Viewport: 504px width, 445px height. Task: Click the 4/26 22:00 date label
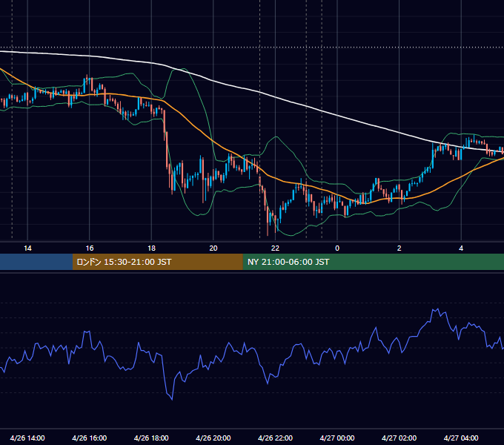[275, 438]
